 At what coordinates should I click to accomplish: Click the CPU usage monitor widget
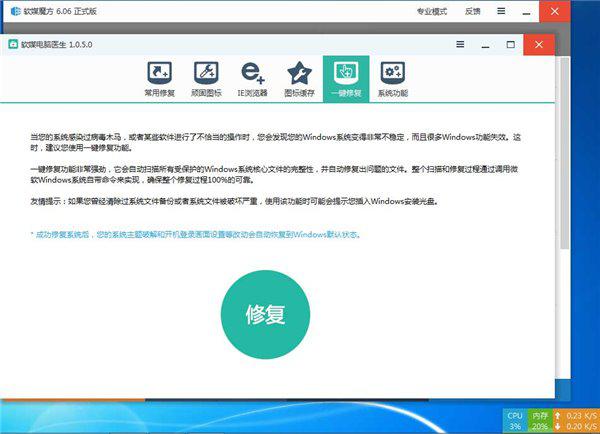click(515, 419)
